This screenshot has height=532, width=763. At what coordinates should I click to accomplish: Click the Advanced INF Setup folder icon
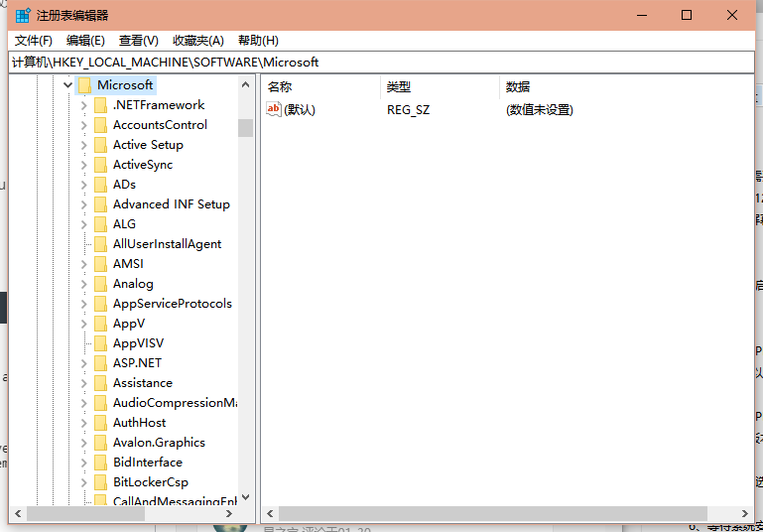click(100, 204)
